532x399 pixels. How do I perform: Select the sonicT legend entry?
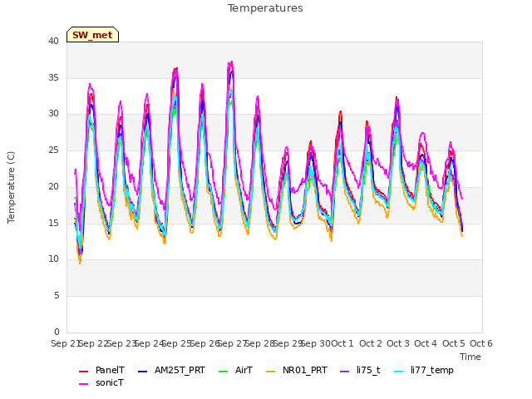pos(101,382)
